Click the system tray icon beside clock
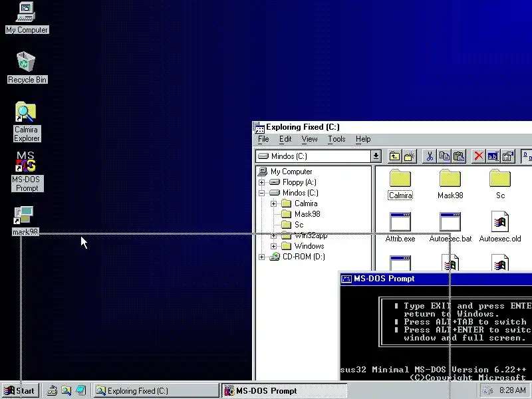The height and width of the screenshot is (399, 532). (487, 390)
